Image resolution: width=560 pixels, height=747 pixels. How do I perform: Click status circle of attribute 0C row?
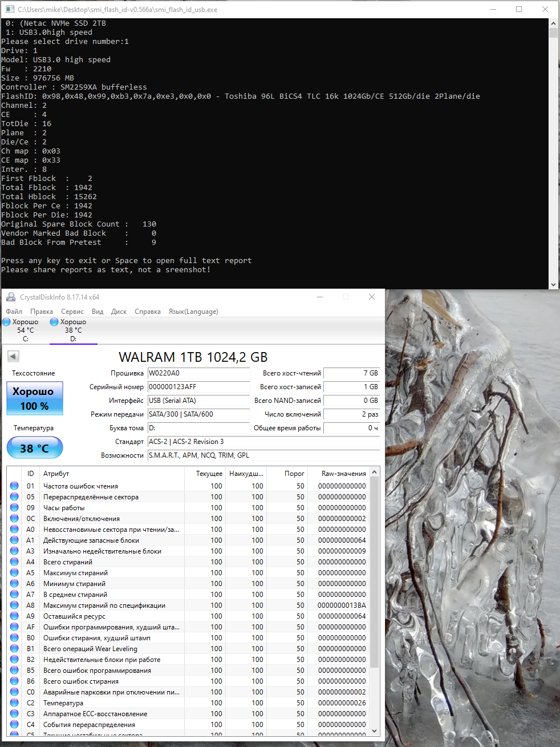[x=14, y=518]
